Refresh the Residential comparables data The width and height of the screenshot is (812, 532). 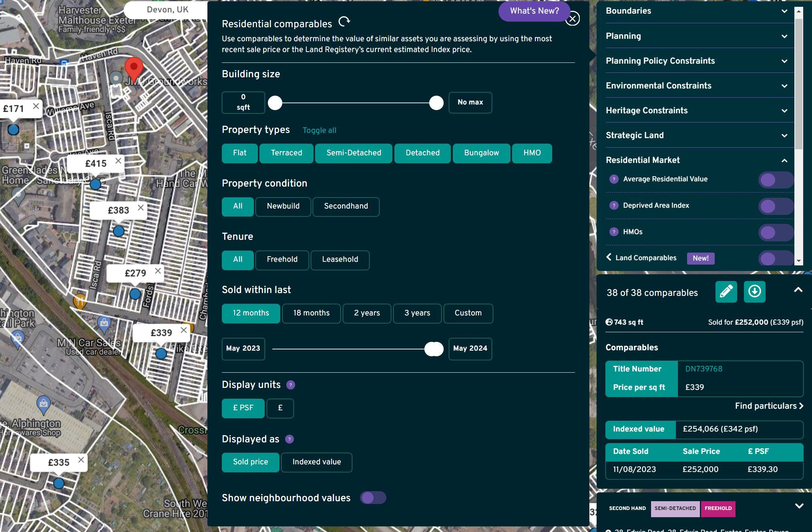(345, 21)
